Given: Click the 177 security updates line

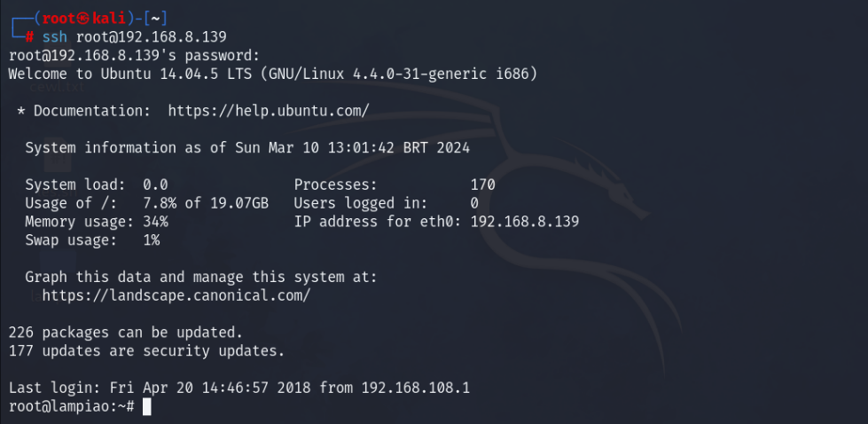Looking at the screenshot, I should 146,351.
